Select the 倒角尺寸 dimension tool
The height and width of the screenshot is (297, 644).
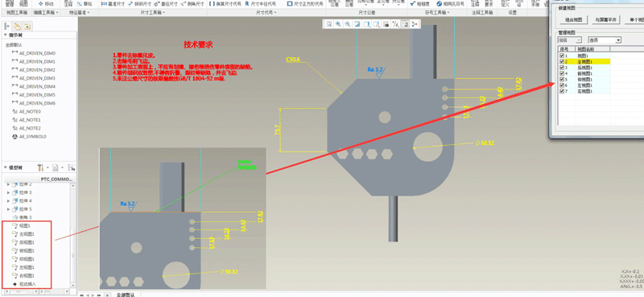click(x=192, y=4)
